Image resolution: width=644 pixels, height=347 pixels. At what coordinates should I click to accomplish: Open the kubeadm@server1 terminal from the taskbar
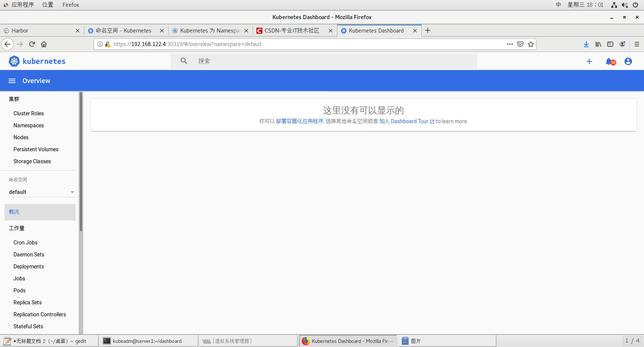coord(148,341)
